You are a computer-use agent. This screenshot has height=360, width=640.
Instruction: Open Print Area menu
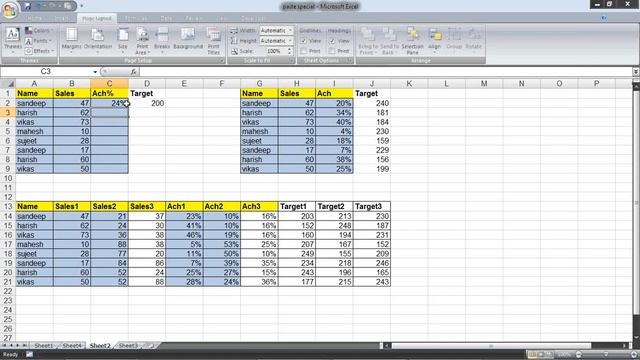click(x=142, y=41)
